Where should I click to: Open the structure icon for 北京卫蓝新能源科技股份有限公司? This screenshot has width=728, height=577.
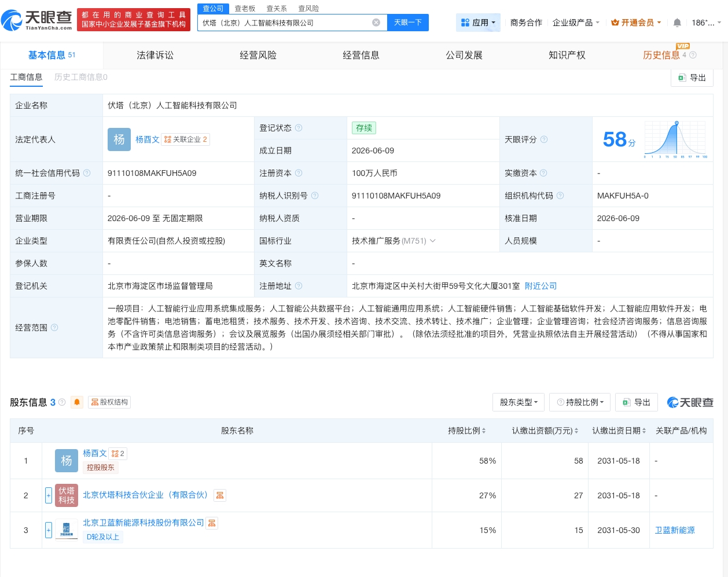(x=212, y=523)
